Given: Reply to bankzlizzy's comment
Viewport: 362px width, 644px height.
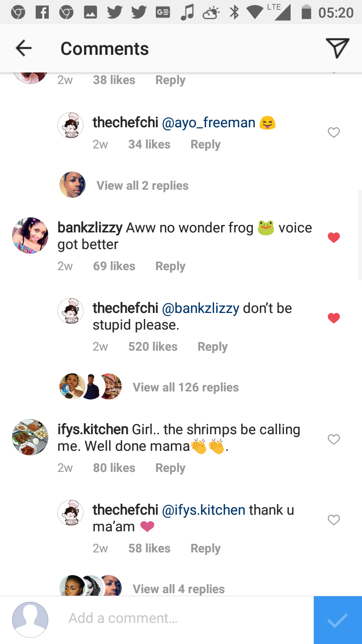Looking at the screenshot, I should click(170, 266).
